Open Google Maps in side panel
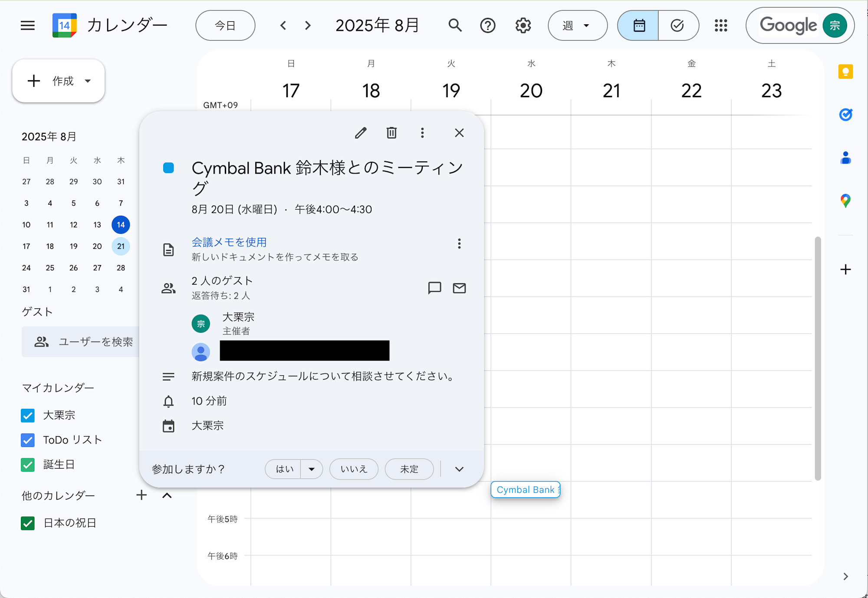 845,200
